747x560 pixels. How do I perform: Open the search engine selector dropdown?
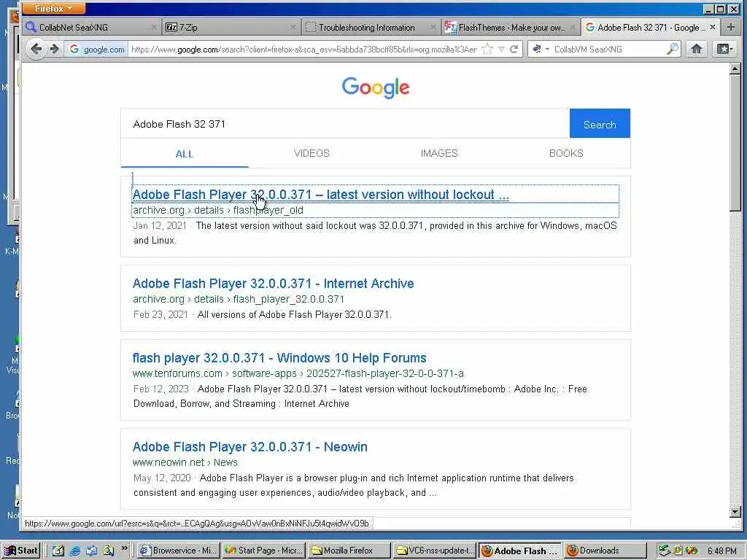[x=541, y=49]
